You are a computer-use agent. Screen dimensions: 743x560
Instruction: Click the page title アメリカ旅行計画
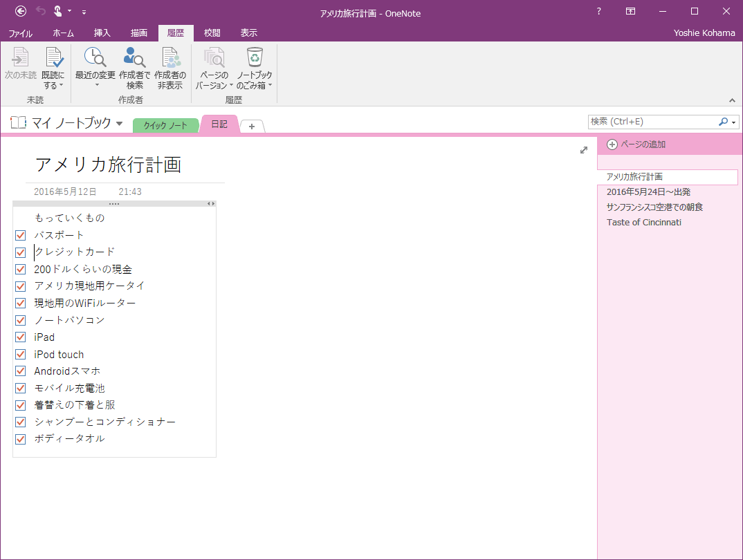click(109, 165)
